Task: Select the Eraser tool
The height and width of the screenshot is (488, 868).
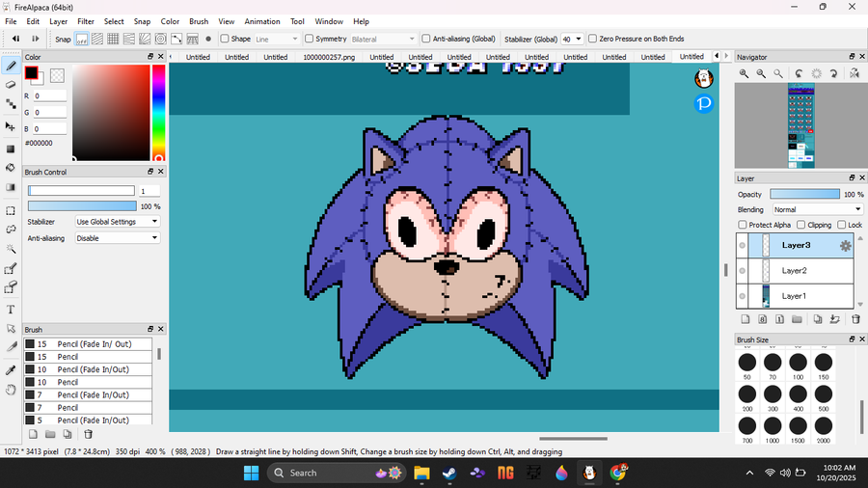Action: coord(11,85)
